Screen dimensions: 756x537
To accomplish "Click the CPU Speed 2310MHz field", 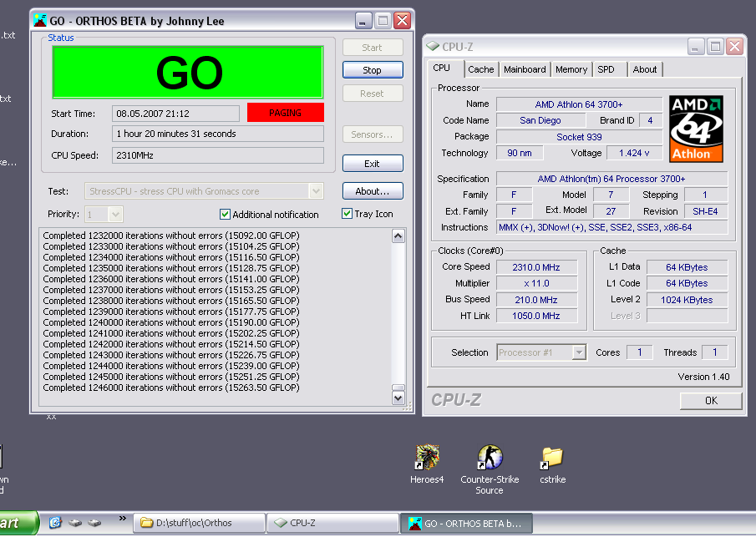I will pos(218,155).
